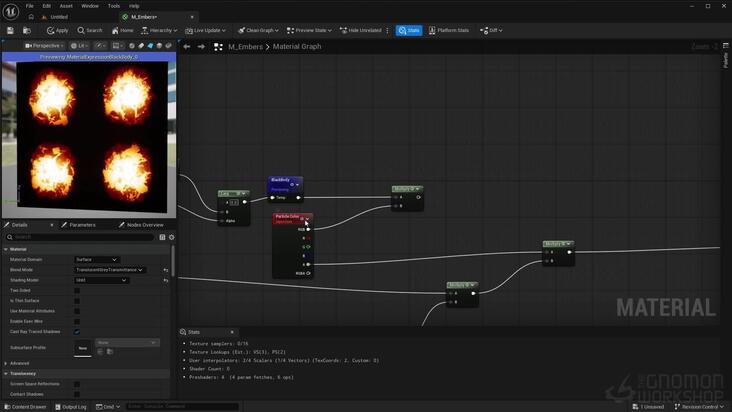This screenshot has width=732, height=412.
Task: Toggle the Is Thin Surface checkbox
Action: pos(77,301)
